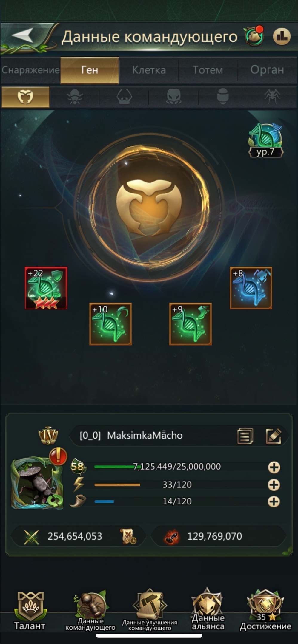Select the beetle gene category sub-tab
Image resolution: width=298 pixels, height=644 pixels.
(x=74, y=97)
